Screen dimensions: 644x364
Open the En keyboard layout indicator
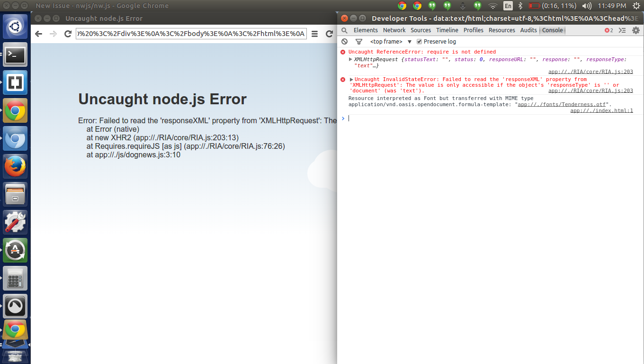tap(508, 6)
